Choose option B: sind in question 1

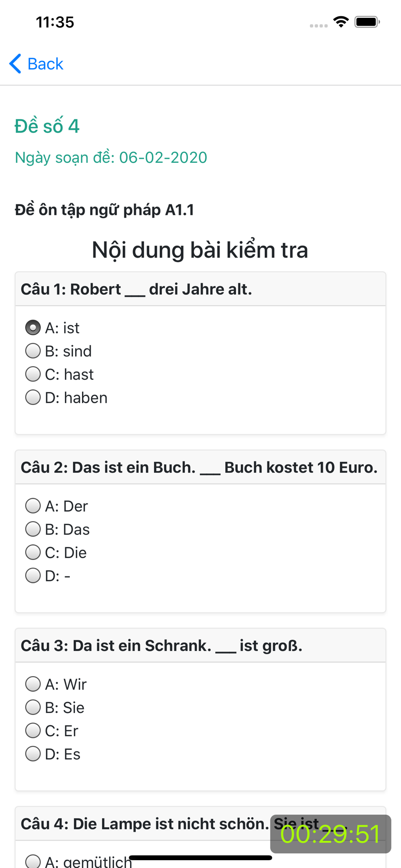33,351
